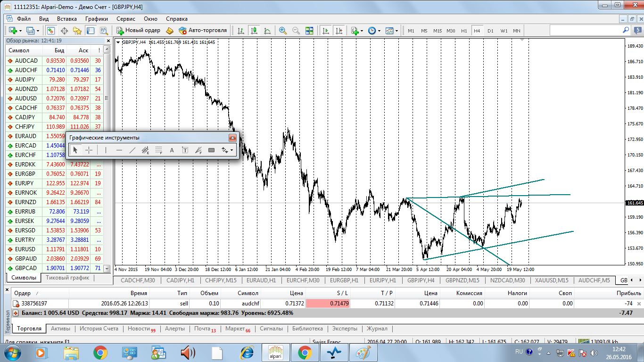
Task: Open the Журнал terminal tab
Action: pyautogui.click(x=377, y=329)
